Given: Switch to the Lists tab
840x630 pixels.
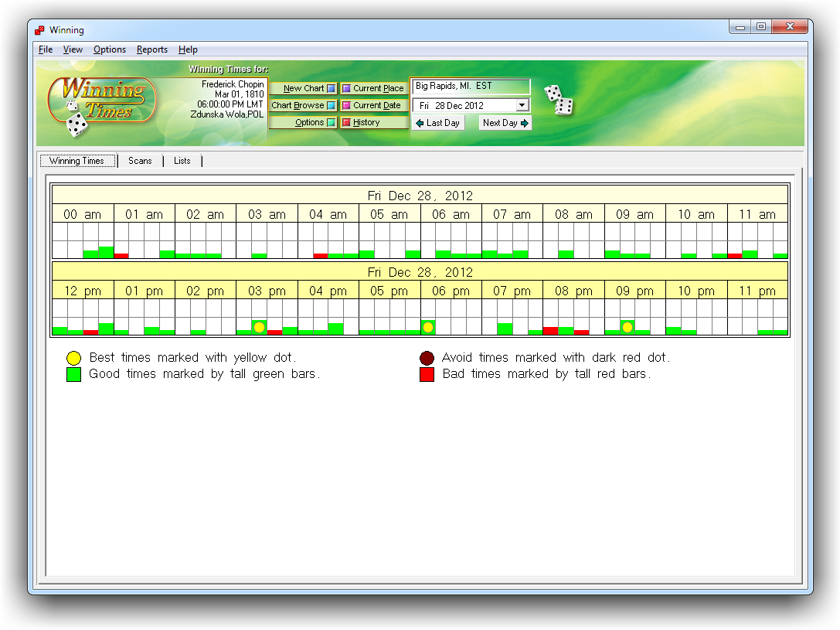Looking at the screenshot, I should (182, 161).
